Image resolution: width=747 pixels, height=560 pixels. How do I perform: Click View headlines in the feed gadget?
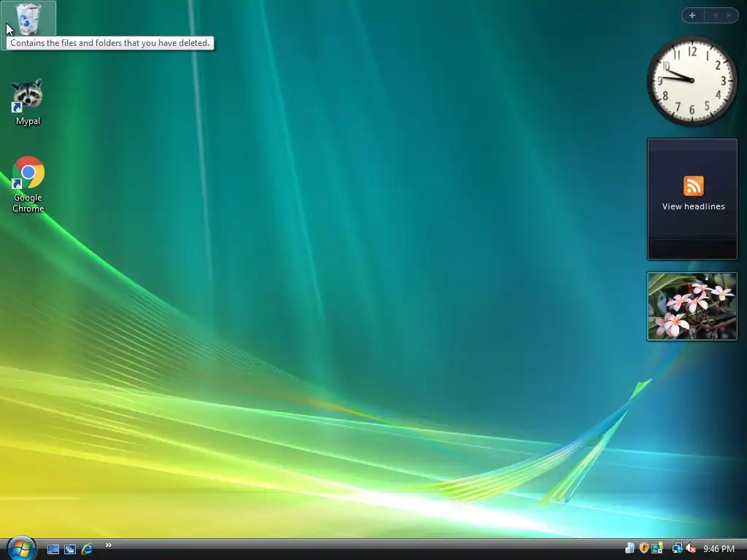point(693,206)
